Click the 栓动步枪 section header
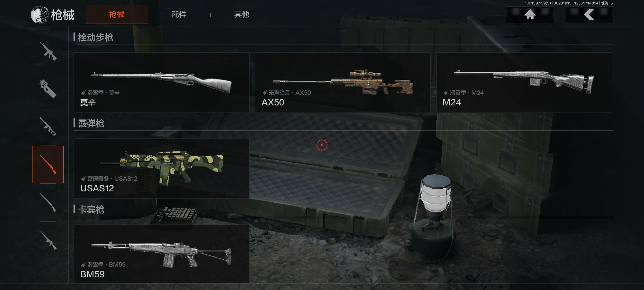This screenshot has height=290, width=644. [x=96, y=37]
